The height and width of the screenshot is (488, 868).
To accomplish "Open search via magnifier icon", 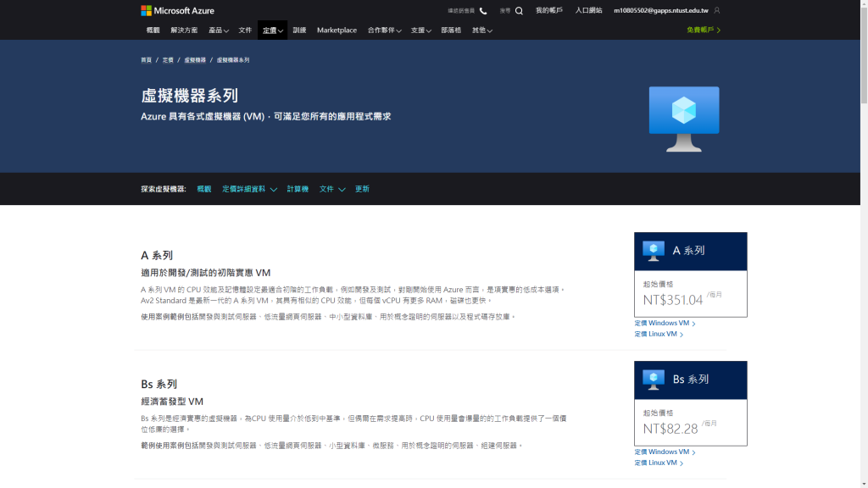I will [519, 10].
